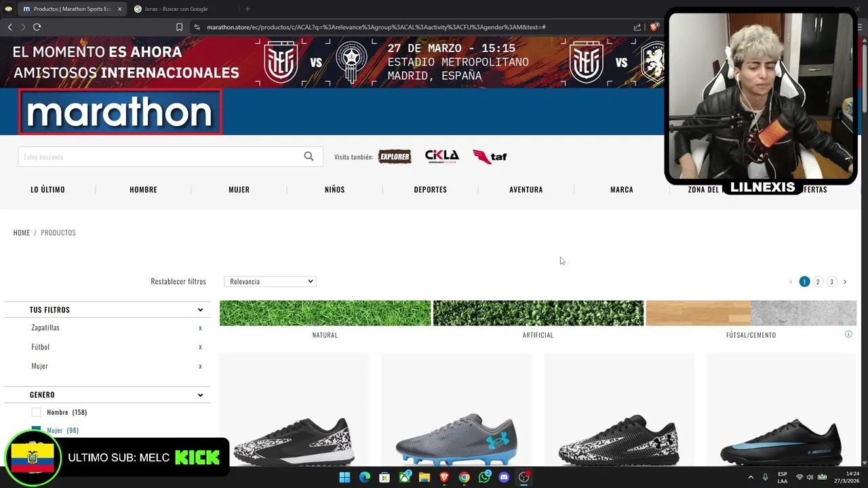Go to Home breadcrumb
Image resolution: width=868 pixels, height=488 pixels.
point(22,232)
